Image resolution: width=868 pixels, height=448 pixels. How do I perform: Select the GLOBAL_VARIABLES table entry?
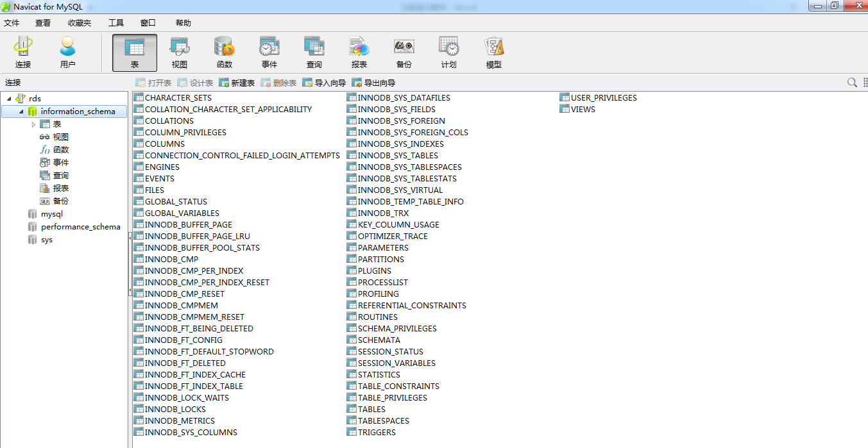click(x=177, y=213)
